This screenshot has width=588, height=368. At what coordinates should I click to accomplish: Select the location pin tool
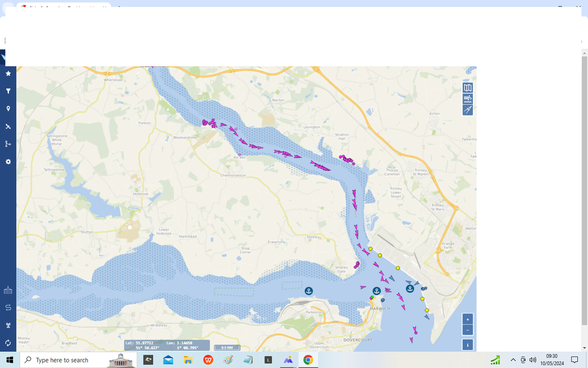click(8, 109)
